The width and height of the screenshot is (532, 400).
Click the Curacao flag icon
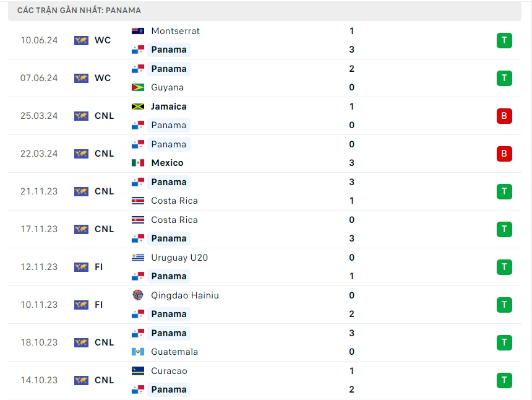coord(138,371)
